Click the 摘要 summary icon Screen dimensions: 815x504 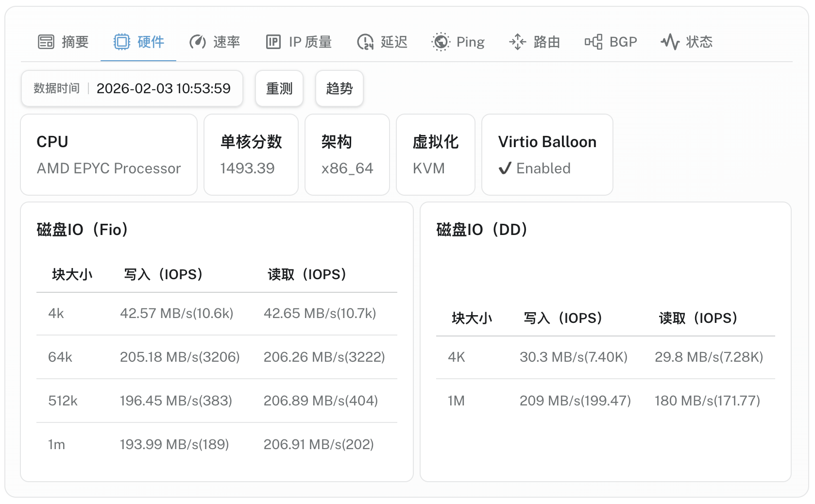click(46, 42)
